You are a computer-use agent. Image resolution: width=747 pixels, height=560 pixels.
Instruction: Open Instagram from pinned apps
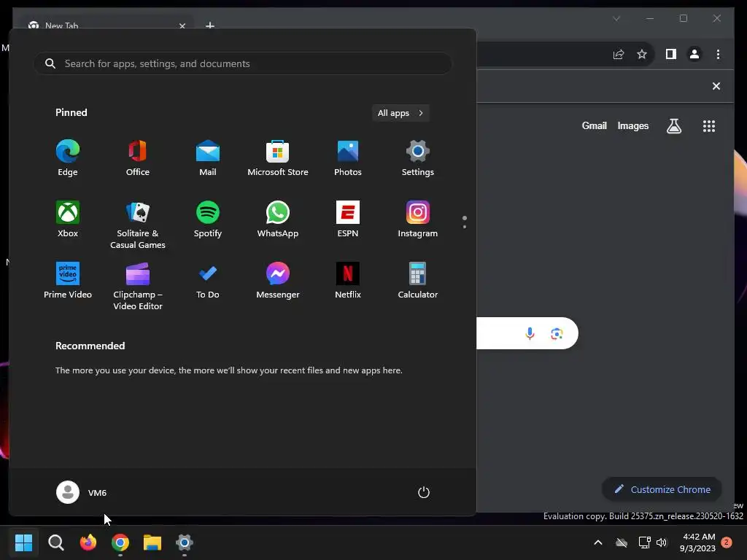pos(418,219)
